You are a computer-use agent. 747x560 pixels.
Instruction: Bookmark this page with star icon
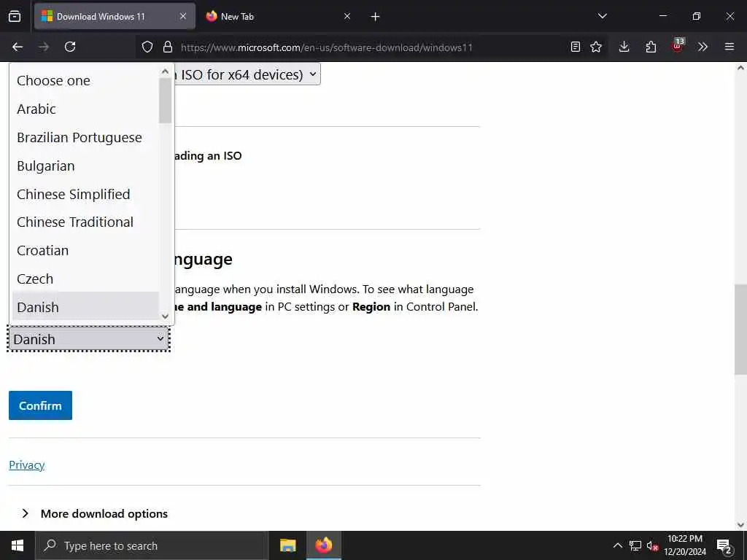click(x=596, y=47)
